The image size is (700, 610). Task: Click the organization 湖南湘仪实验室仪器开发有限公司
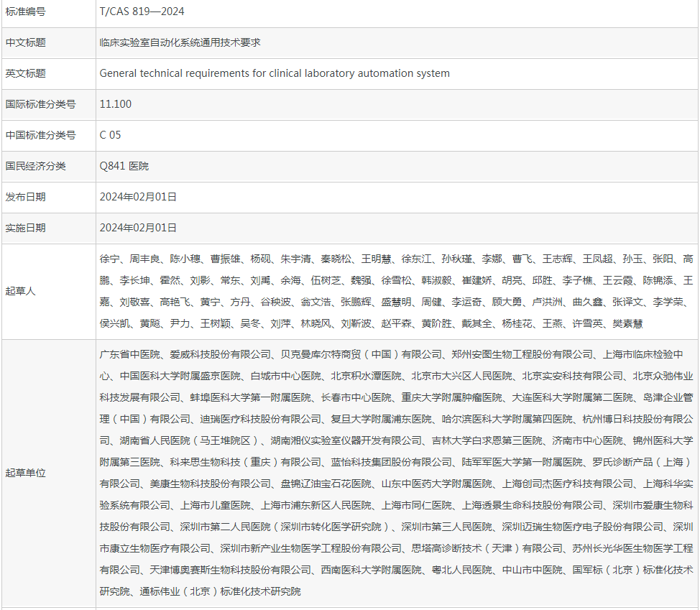346,441
